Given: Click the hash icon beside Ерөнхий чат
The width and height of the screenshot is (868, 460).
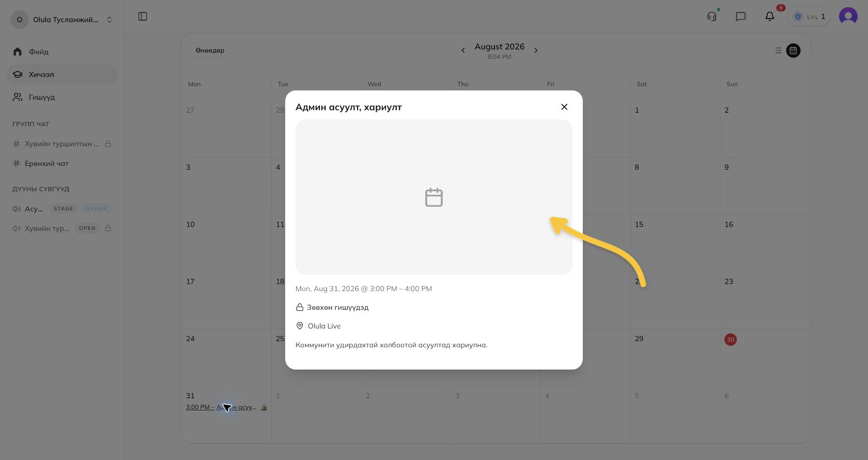Looking at the screenshot, I should [x=17, y=163].
